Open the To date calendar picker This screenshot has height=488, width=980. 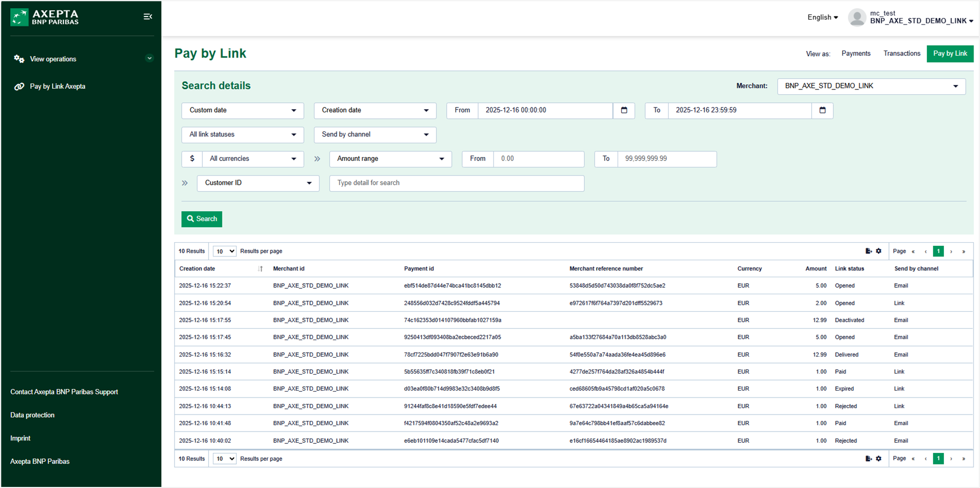click(x=822, y=110)
